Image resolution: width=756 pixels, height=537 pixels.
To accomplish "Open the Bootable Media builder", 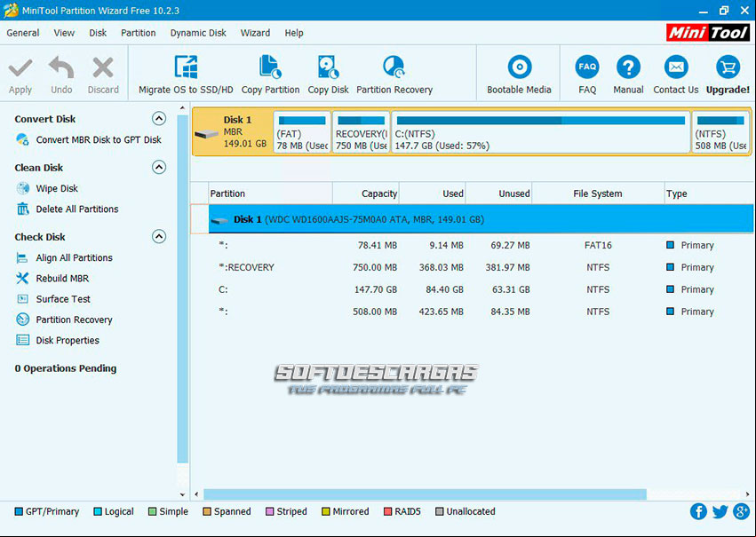I will click(519, 75).
